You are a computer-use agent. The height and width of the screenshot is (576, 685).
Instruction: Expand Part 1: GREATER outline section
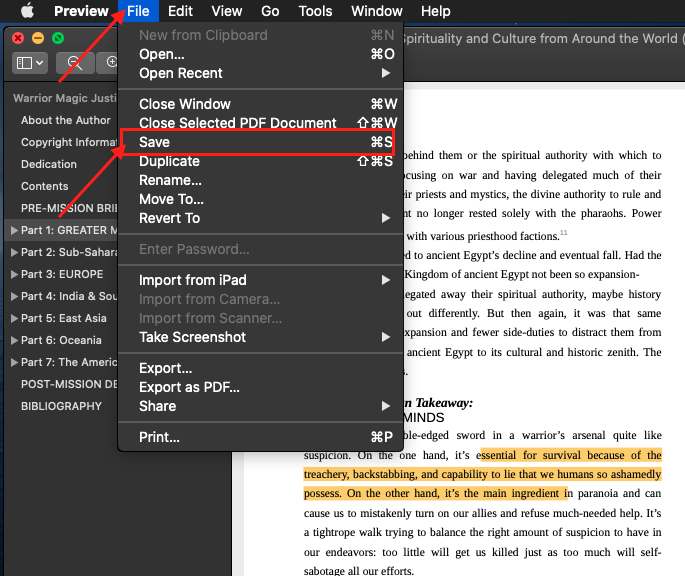pyautogui.click(x=14, y=230)
